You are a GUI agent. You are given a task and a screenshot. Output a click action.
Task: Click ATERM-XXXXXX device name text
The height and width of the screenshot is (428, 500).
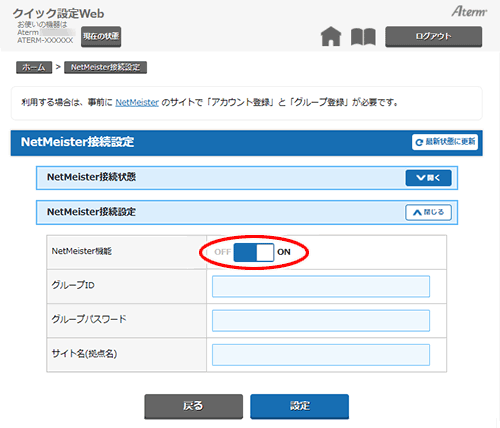coord(45,40)
